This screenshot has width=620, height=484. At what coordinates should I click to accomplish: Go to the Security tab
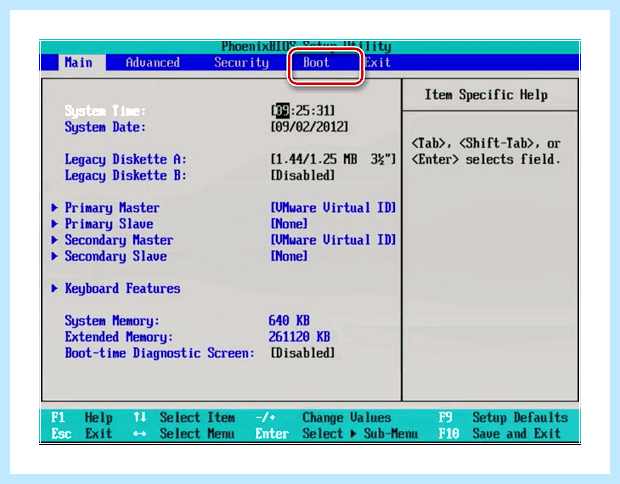[241, 62]
